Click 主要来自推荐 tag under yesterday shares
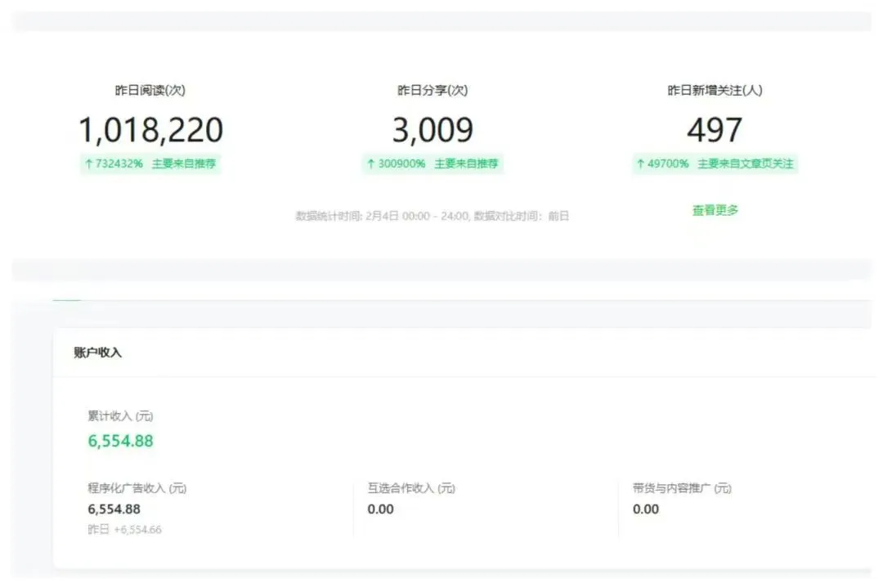This screenshot has height=588, width=883. [466, 164]
